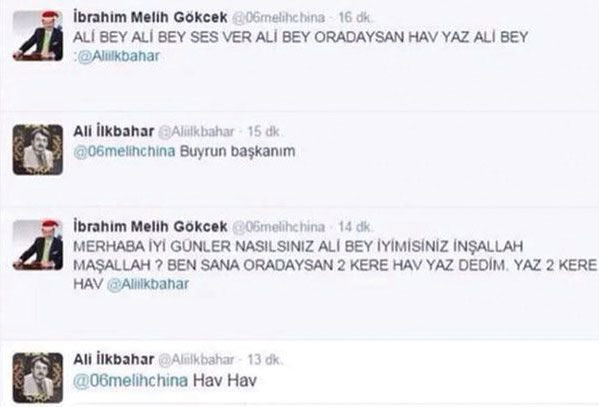Click the @06melihchina handle next to 16 dk.

pyautogui.click(x=279, y=18)
